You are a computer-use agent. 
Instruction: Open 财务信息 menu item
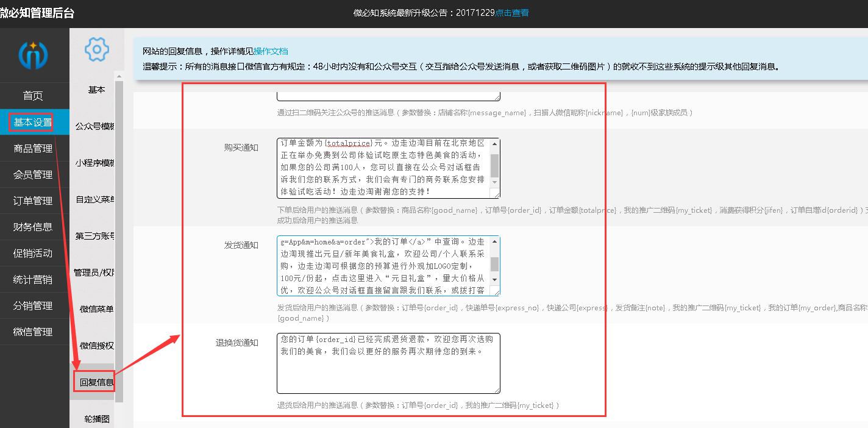(x=33, y=227)
